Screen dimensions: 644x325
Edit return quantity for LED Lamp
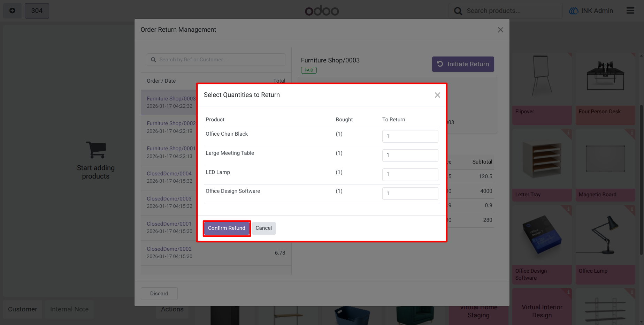tap(410, 175)
